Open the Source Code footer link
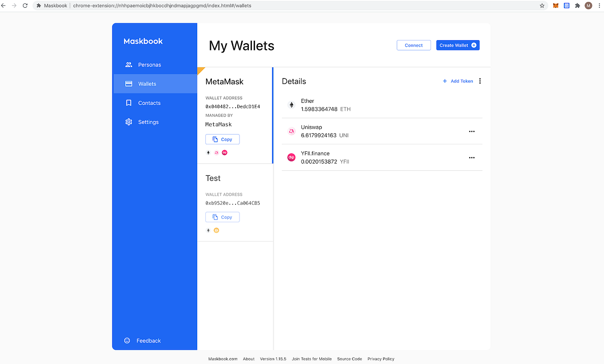 point(349,359)
